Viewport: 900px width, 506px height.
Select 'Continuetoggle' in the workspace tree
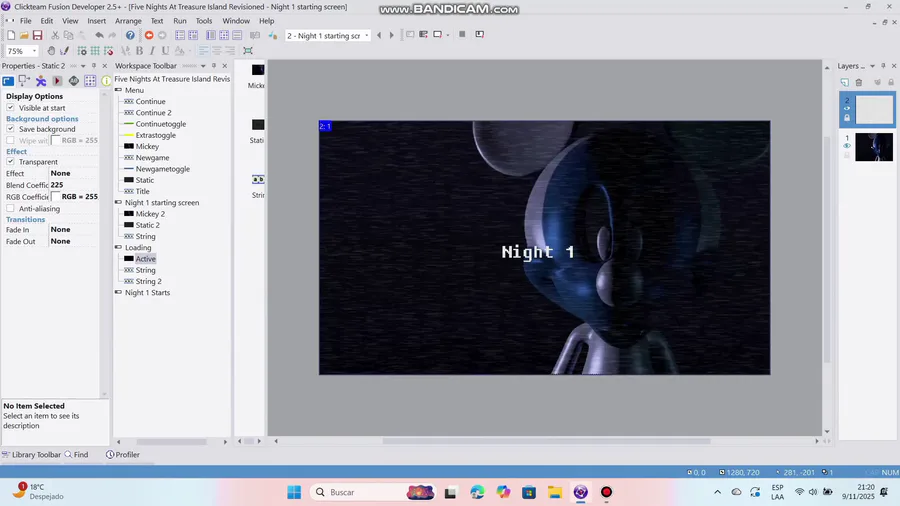(161, 124)
